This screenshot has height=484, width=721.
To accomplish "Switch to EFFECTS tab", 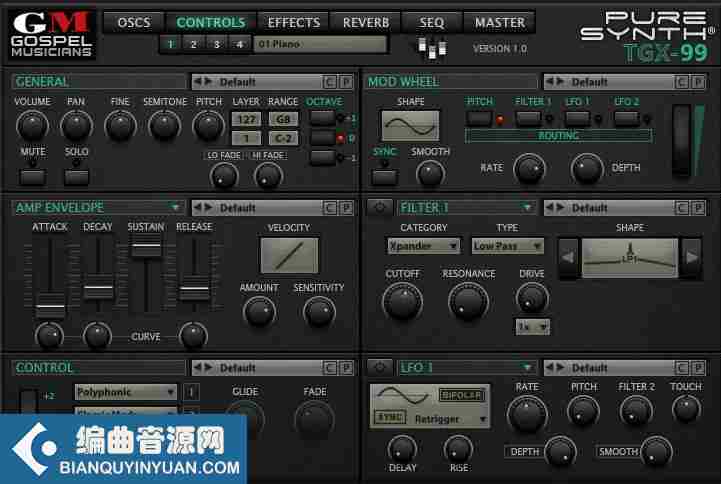I will click(293, 23).
